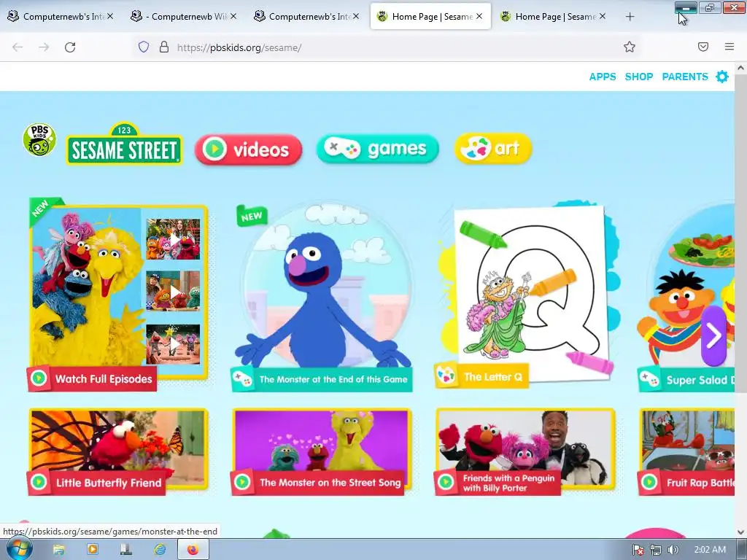Click play icon on Watch Full Episodes label
This screenshot has height=560, width=747.
coord(39,378)
